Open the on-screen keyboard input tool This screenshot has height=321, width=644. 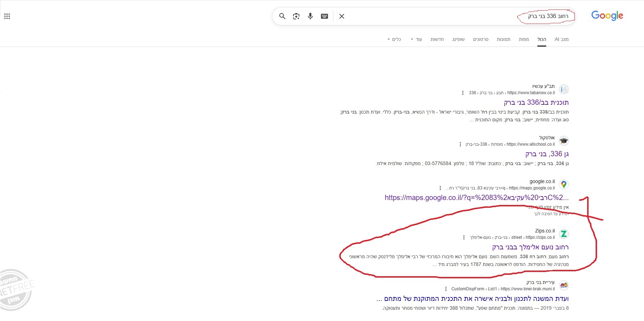(324, 16)
